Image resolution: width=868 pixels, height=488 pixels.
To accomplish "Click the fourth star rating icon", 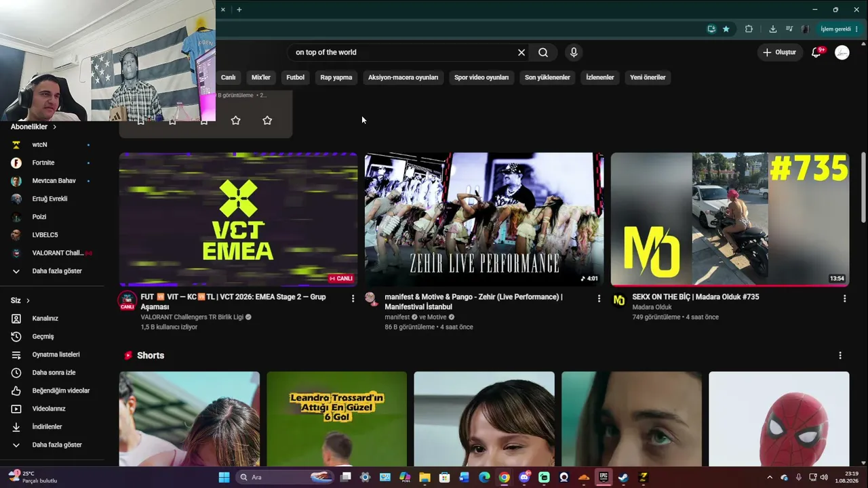I will [x=235, y=120].
